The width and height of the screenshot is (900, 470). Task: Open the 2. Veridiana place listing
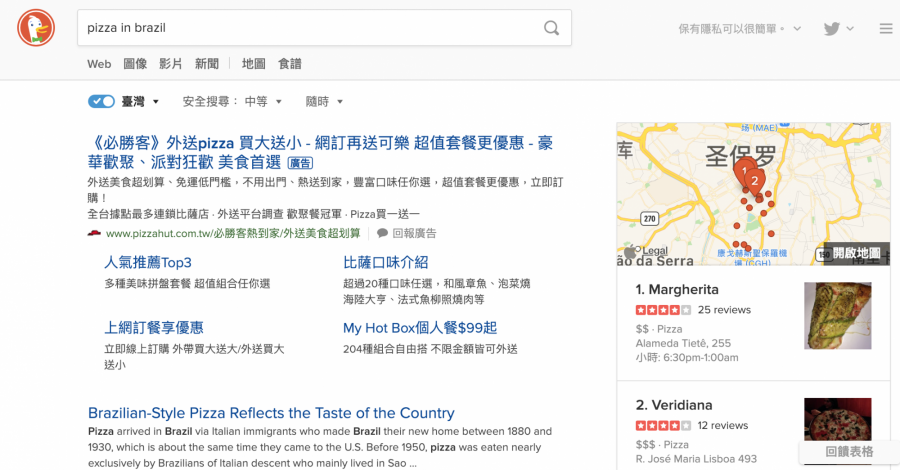[x=674, y=405]
